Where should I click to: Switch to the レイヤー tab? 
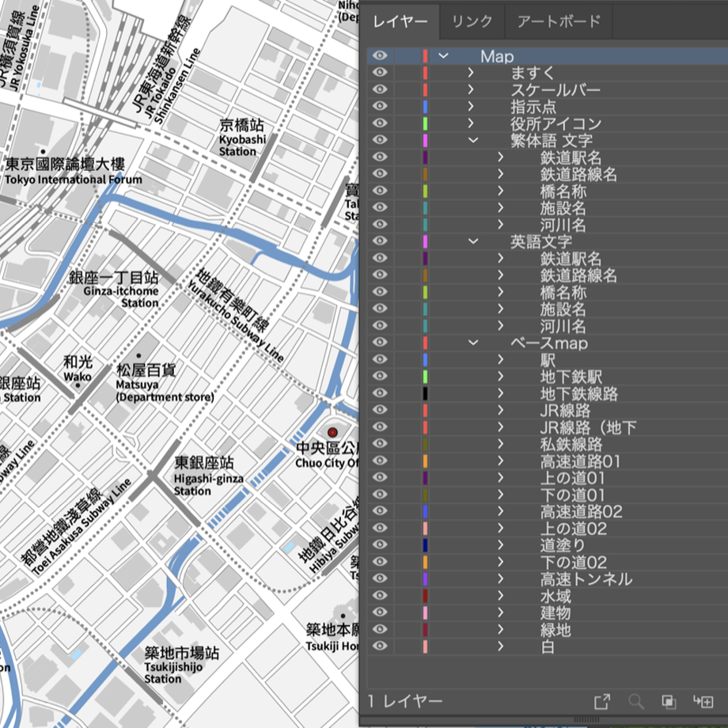tap(400, 22)
